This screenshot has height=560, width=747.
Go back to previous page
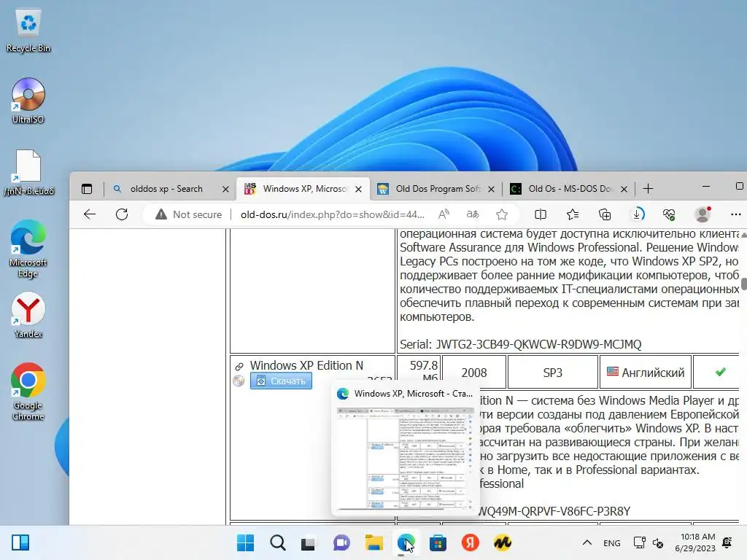pos(90,214)
